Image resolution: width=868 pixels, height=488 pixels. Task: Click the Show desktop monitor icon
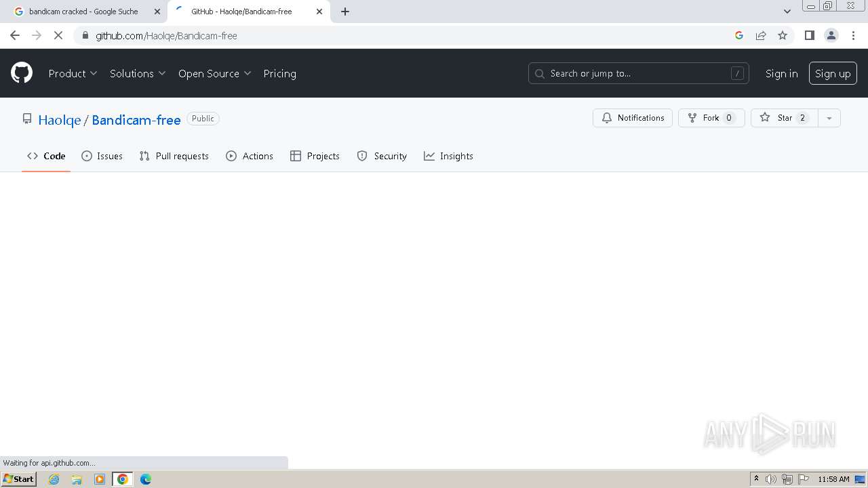pyautogui.click(x=860, y=479)
